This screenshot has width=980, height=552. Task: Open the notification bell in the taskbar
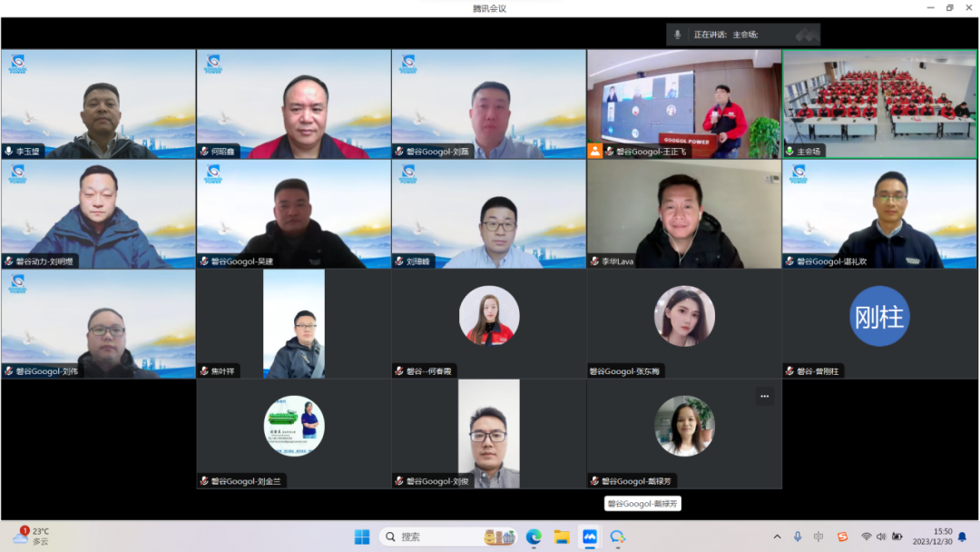click(963, 537)
